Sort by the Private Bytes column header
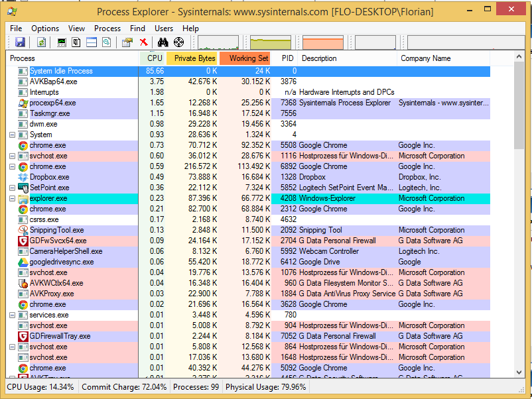Viewport: 532px width, 399px height. 192,58
